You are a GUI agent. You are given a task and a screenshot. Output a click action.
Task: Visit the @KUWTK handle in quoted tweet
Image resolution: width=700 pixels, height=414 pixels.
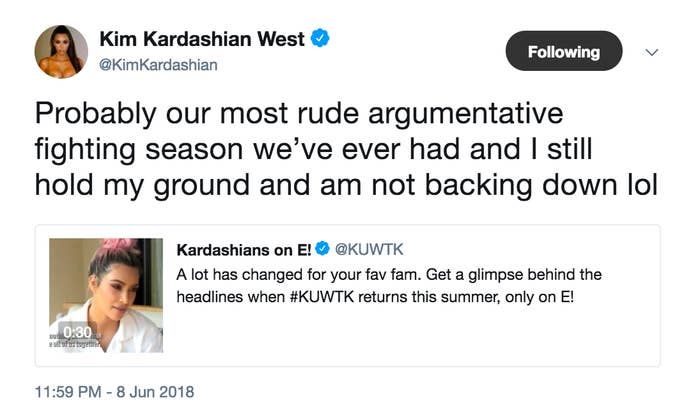[369, 249]
